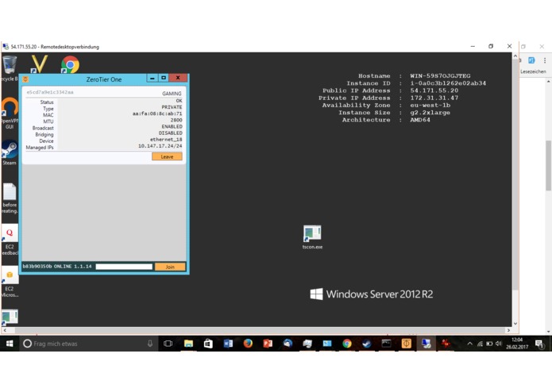
Task: Click the Cortana microphone icon
Action: [x=150, y=344]
